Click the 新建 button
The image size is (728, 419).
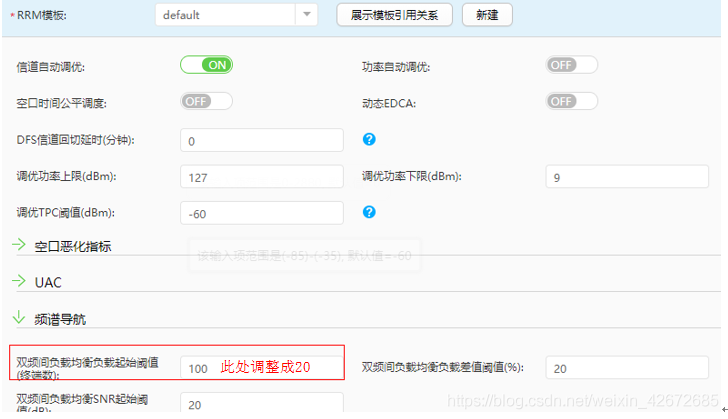click(487, 15)
